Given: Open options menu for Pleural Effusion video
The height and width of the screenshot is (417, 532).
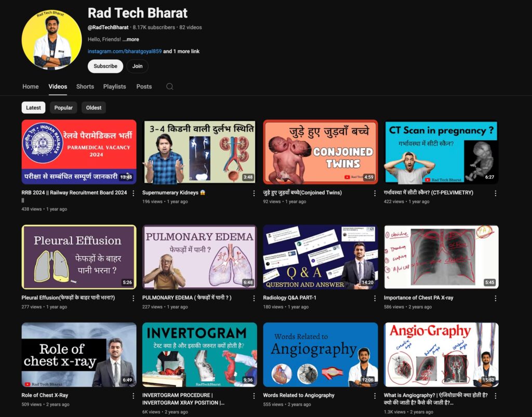Looking at the screenshot, I should pos(134,299).
